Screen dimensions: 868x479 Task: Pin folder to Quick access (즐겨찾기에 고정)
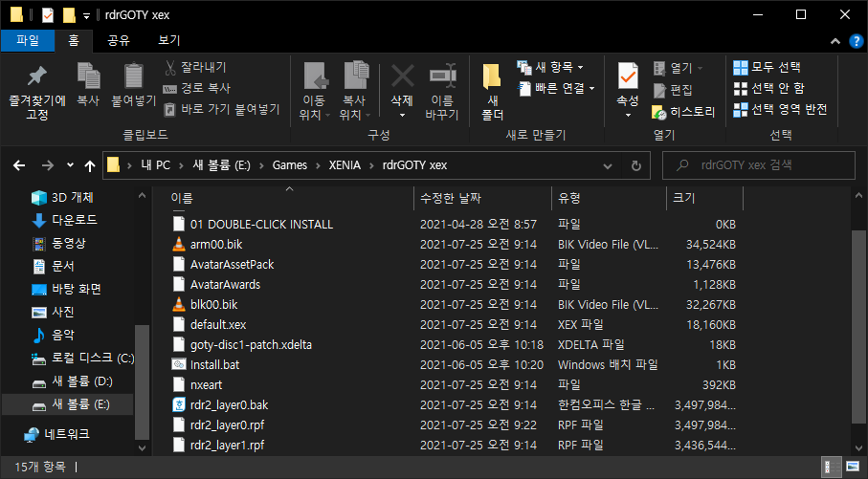click(x=37, y=93)
